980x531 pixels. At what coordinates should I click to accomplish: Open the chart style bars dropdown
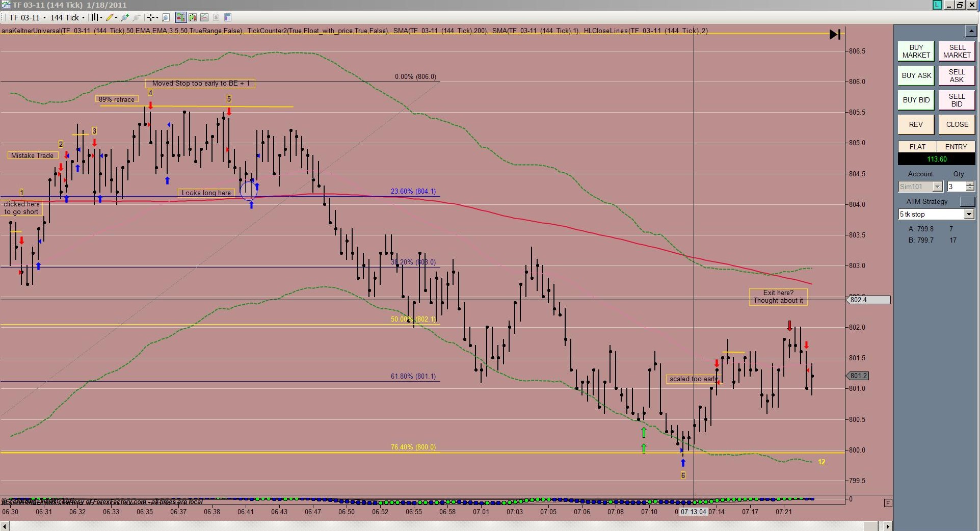[96, 17]
